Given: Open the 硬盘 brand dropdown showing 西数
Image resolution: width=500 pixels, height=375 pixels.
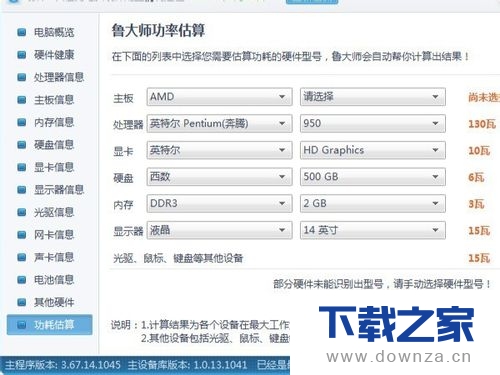Looking at the screenshot, I should tap(219, 177).
